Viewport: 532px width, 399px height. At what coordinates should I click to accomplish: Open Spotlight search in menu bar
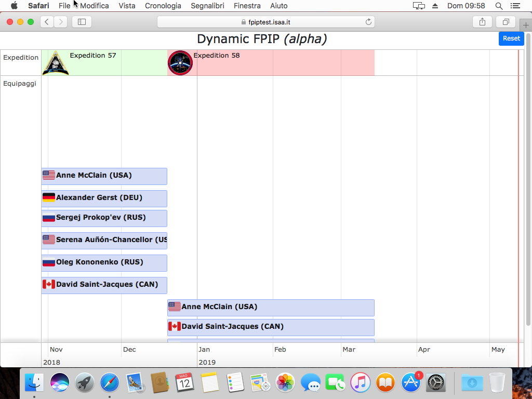click(x=499, y=6)
